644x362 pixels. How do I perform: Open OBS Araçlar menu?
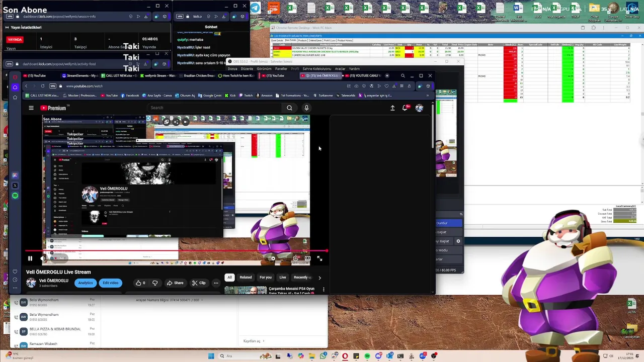tap(340, 69)
